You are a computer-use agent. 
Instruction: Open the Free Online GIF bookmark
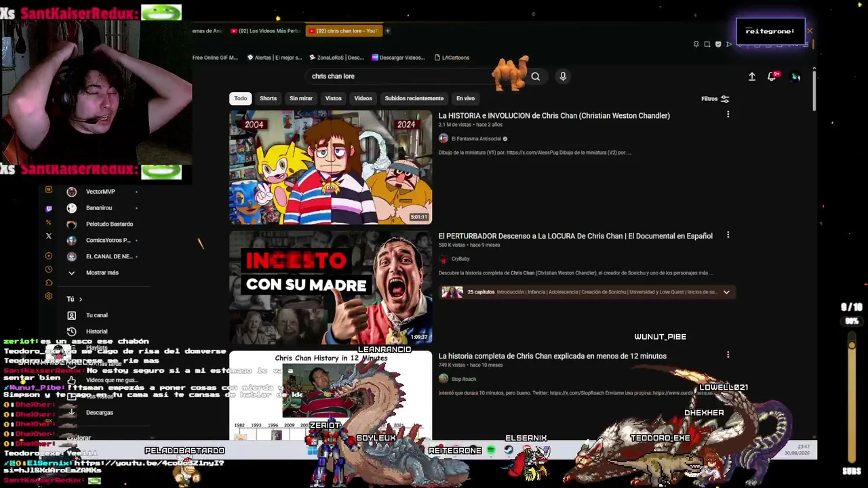point(215,58)
